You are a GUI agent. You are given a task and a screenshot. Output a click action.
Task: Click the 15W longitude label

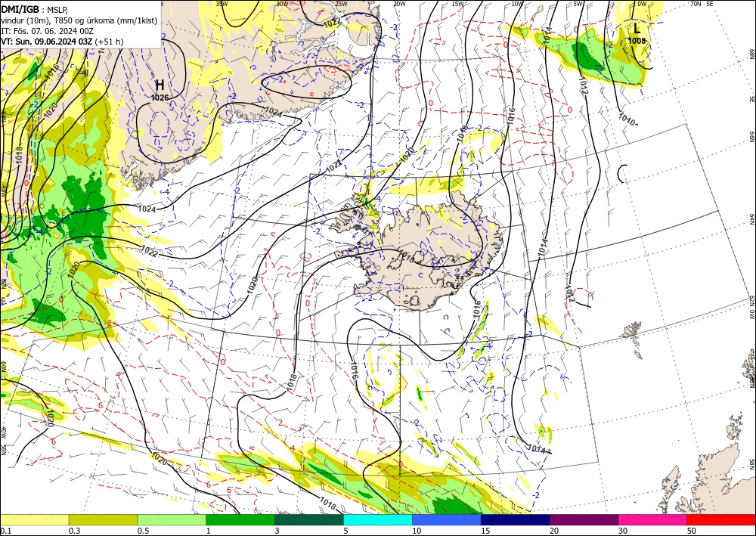(x=457, y=4)
